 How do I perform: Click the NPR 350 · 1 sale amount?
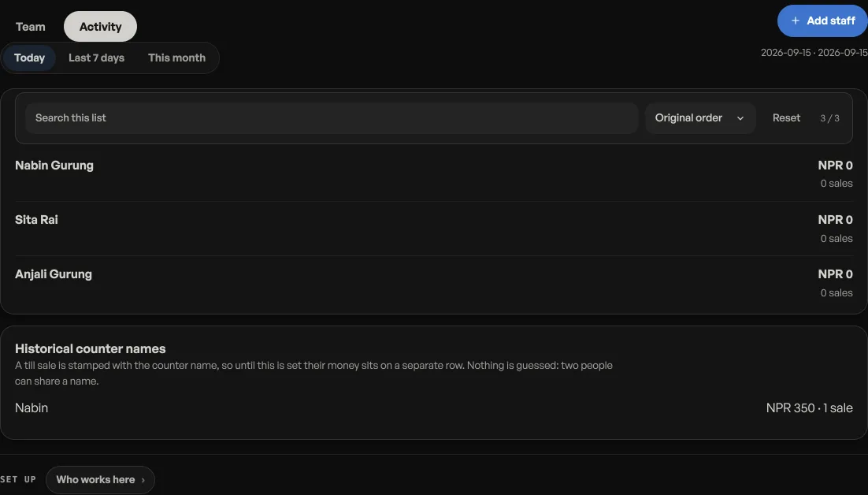(x=810, y=408)
